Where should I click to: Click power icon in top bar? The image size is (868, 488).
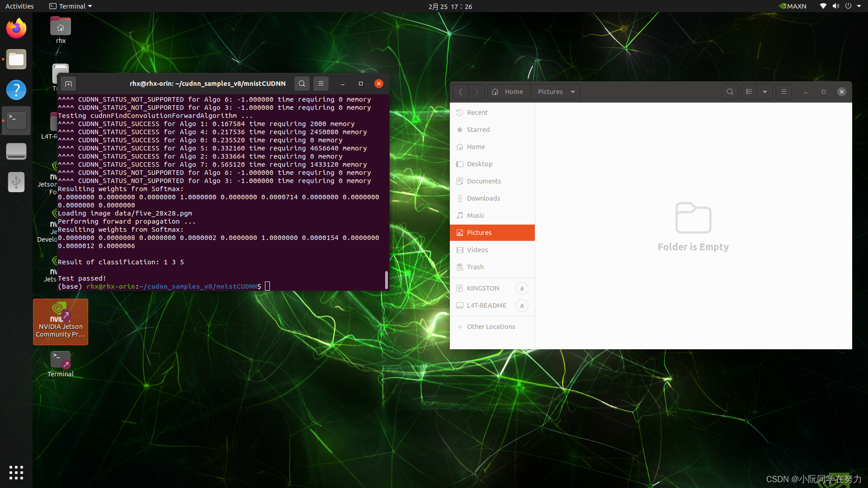pos(848,6)
